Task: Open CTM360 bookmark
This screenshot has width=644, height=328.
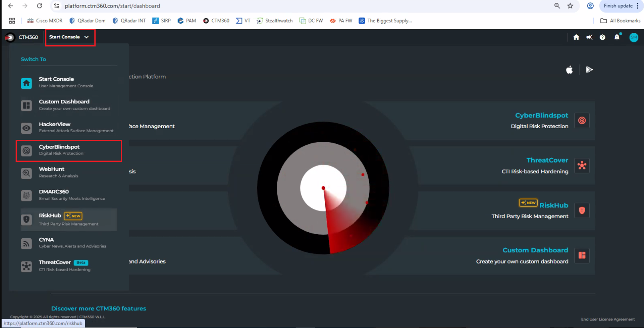Action: tap(216, 21)
